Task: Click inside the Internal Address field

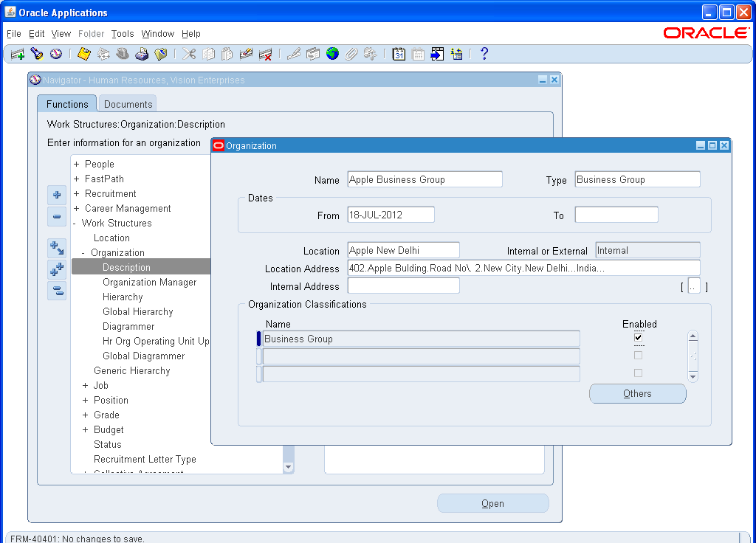Action: click(x=403, y=286)
